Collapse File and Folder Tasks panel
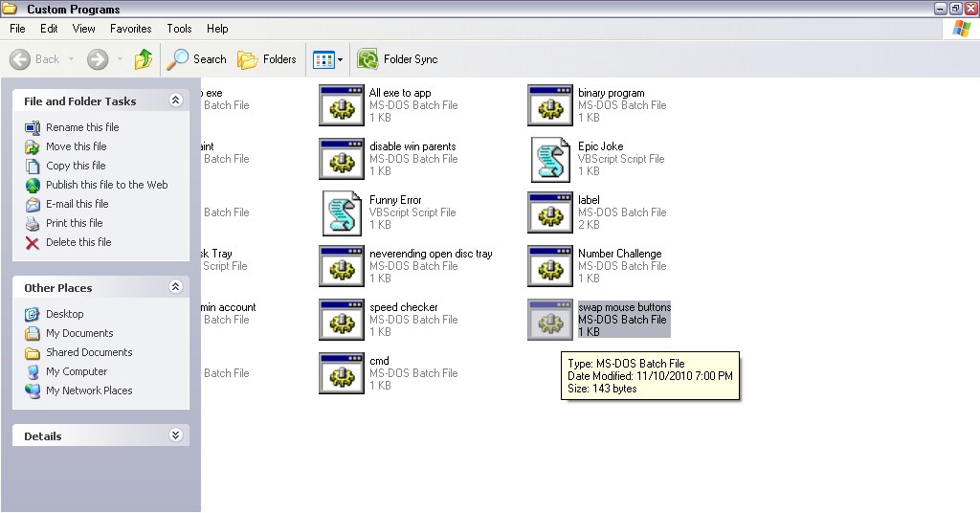This screenshot has width=980, height=513. [x=176, y=100]
